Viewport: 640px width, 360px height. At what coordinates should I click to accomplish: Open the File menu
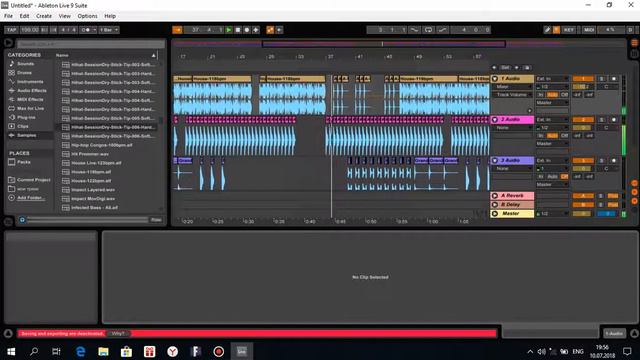[x=9, y=16]
